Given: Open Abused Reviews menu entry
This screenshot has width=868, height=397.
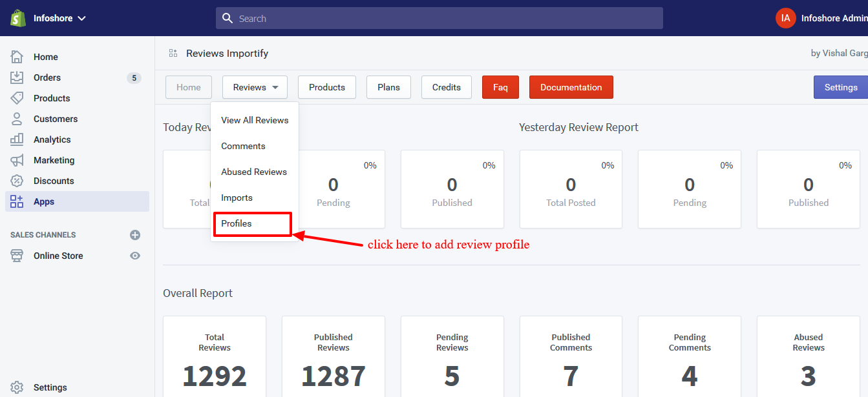Looking at the screenshot, I should point(255,172).
